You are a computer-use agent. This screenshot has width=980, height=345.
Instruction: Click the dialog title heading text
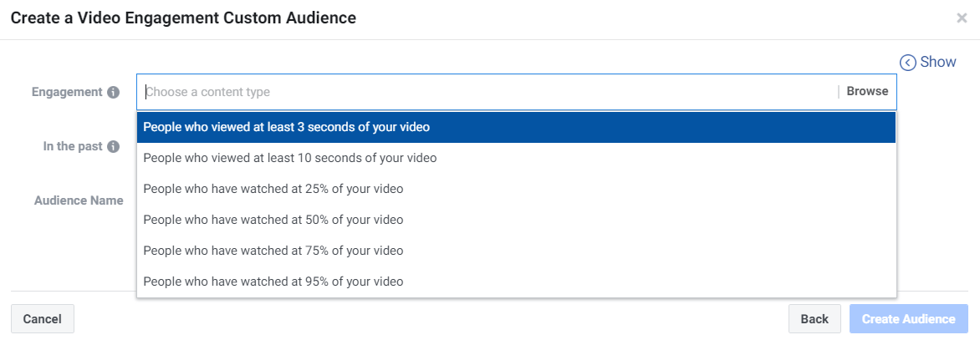(x=183, y=18)
